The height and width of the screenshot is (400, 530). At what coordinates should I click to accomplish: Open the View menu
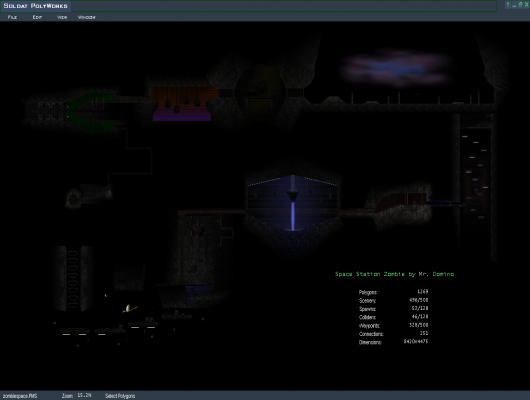coord(62,17)
